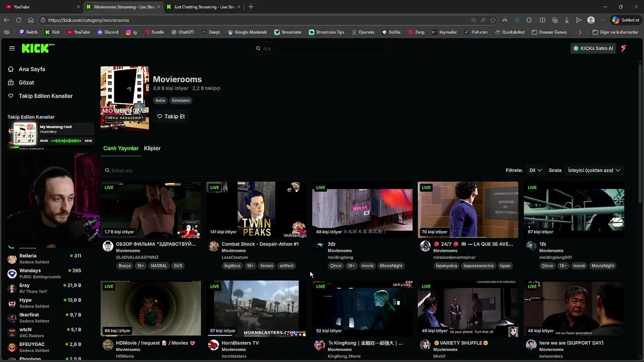The width and height of the screenshot is (644, 362).
Task: Reload the page with refresh icon
Action: (19, 20)
